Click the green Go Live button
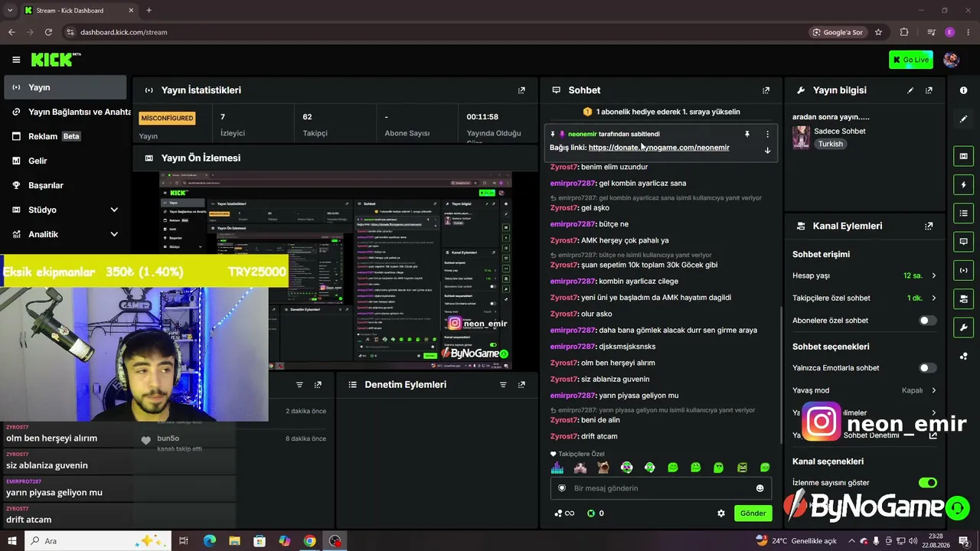Image resolution: width=980 pixels, height=551 pixels. pos(910,60)
